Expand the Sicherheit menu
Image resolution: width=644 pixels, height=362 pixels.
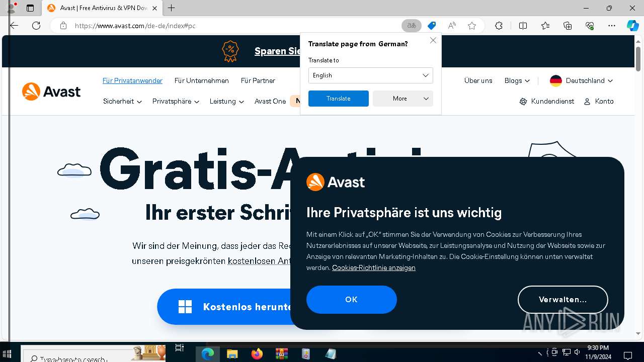tap(122, 101)
